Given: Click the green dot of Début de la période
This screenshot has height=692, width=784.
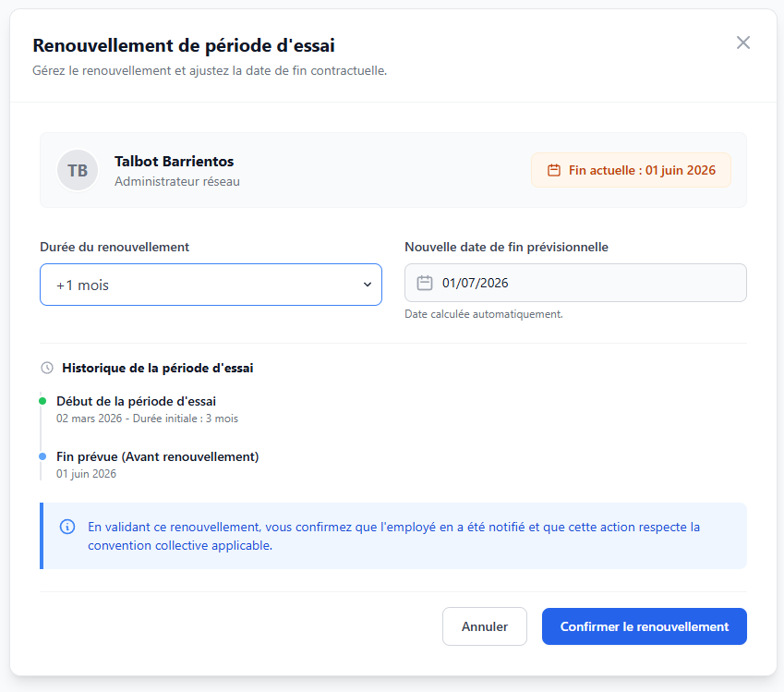Looking at the screenshot, I should pos(42,401).
